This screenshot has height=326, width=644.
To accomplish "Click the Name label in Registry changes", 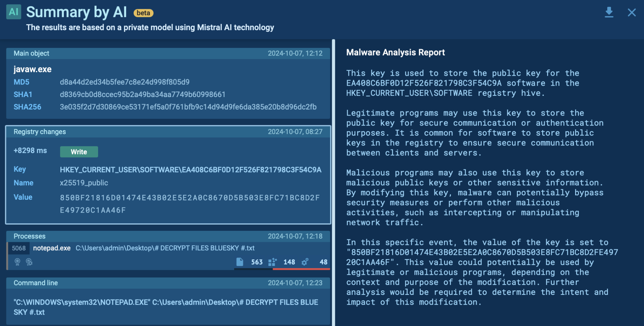I will point(23,183).
